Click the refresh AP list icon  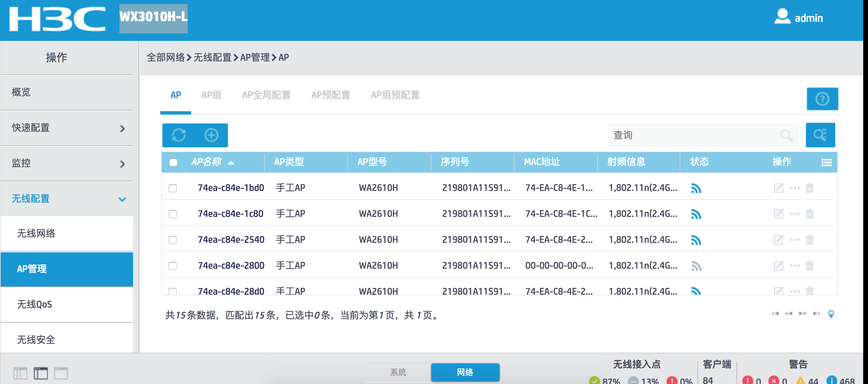[x=179, y=135]
